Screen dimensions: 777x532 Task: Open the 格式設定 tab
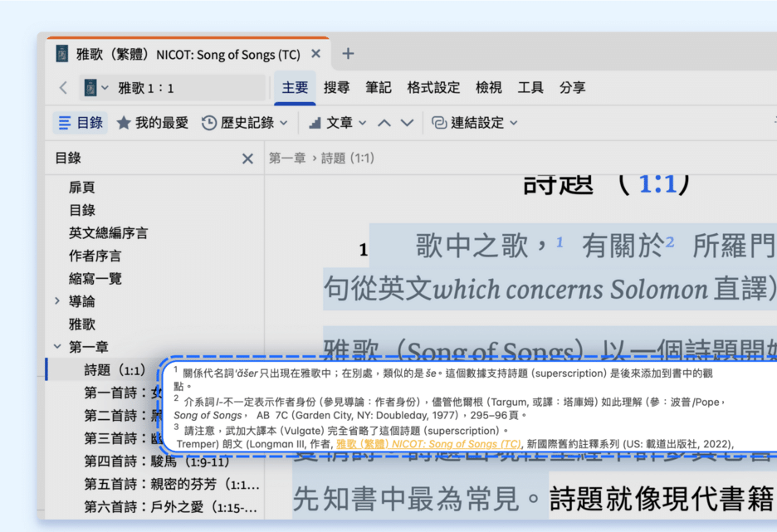[x=433, y=88]
